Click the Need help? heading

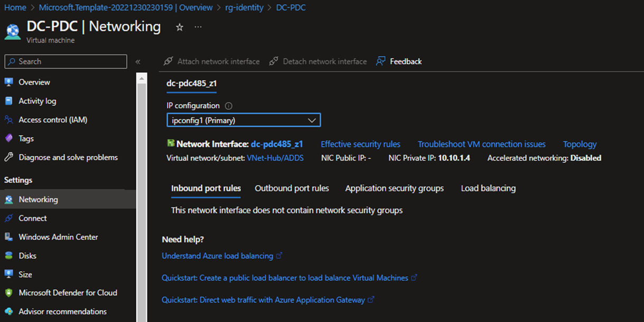click(x=183, y=240)
